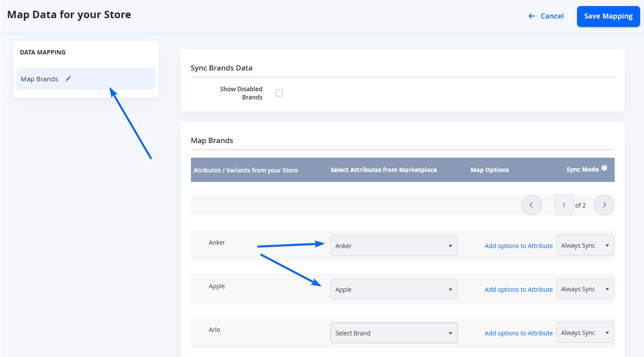Screen dimensions: 644x357
Task: Click the Cancel link
Action: 546,16
